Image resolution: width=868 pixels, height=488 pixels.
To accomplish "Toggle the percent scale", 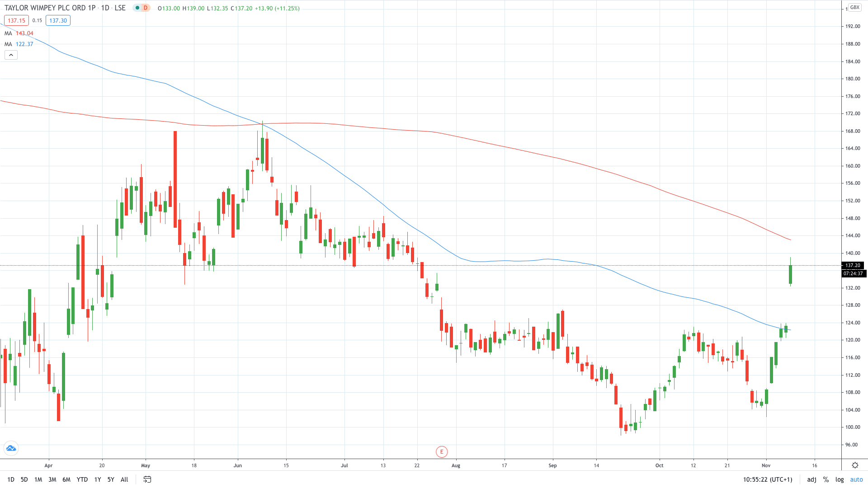I will coord(826,479).
